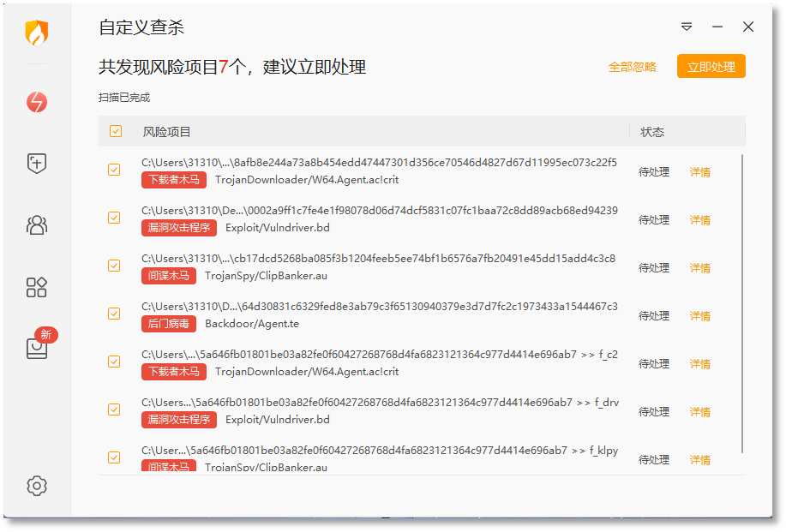Viewport: 786px width, 532px height.
Task: Uncheck the 64d30831c6329 Backdoor row checkbox
Action: (114, 314)
